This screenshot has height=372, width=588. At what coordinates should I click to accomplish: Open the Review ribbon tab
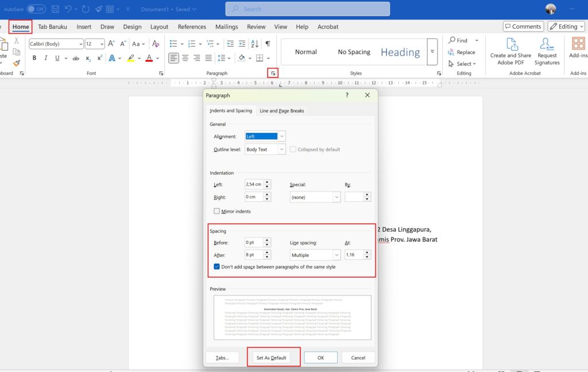point(256,26)
